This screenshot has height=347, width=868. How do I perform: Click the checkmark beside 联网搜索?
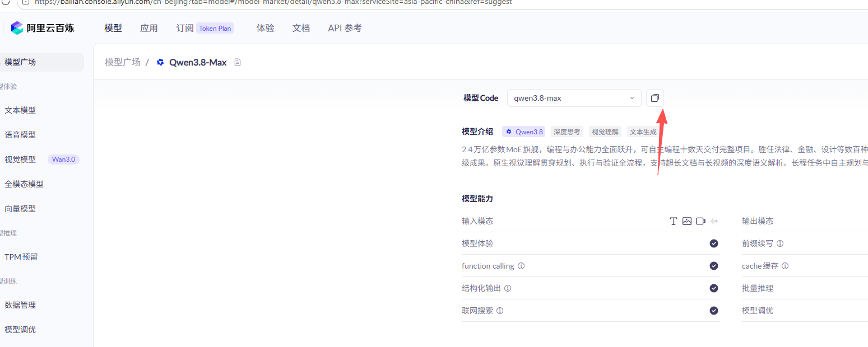click(x=714, y=311)
